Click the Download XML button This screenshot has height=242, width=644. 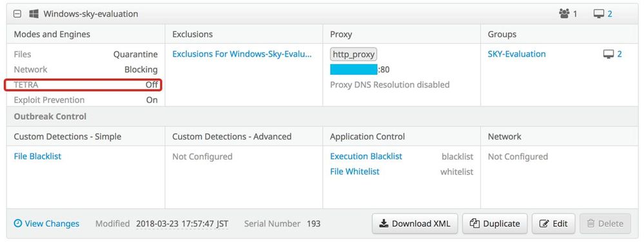(415, 223)
